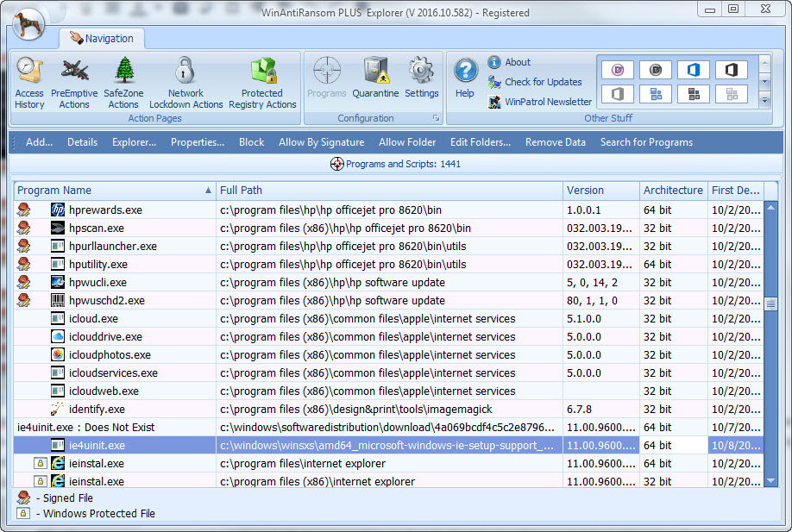Open PreEmptive Actions page
This screenshot has width=792, height=532.
click(x=74, y=83)
